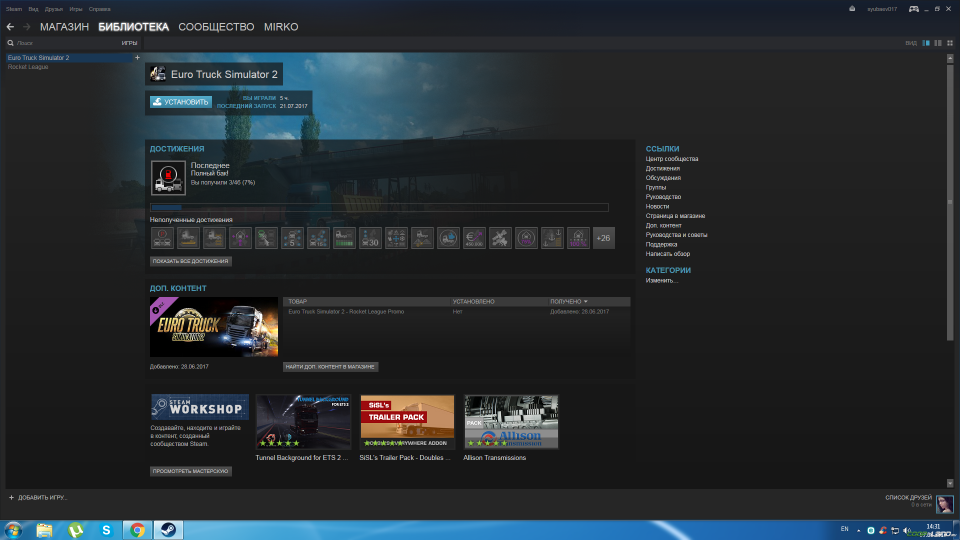
Task: Launch Big Picture mode via the controller icon
Action: (913, 9)
